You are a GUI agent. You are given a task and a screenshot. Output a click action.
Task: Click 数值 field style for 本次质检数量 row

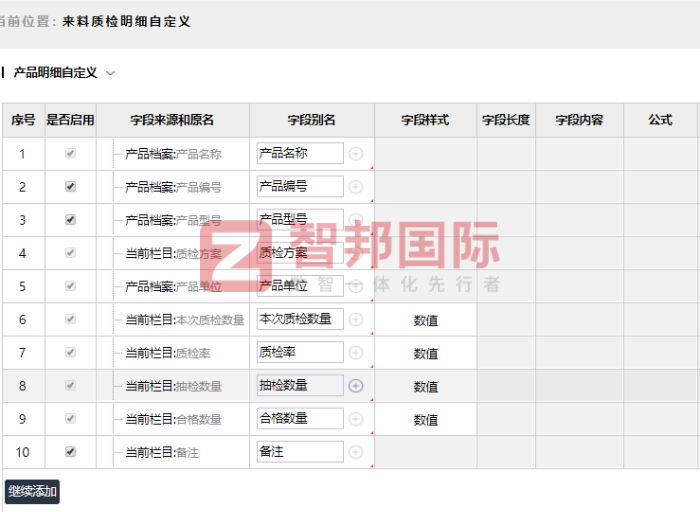pos(425,321)
